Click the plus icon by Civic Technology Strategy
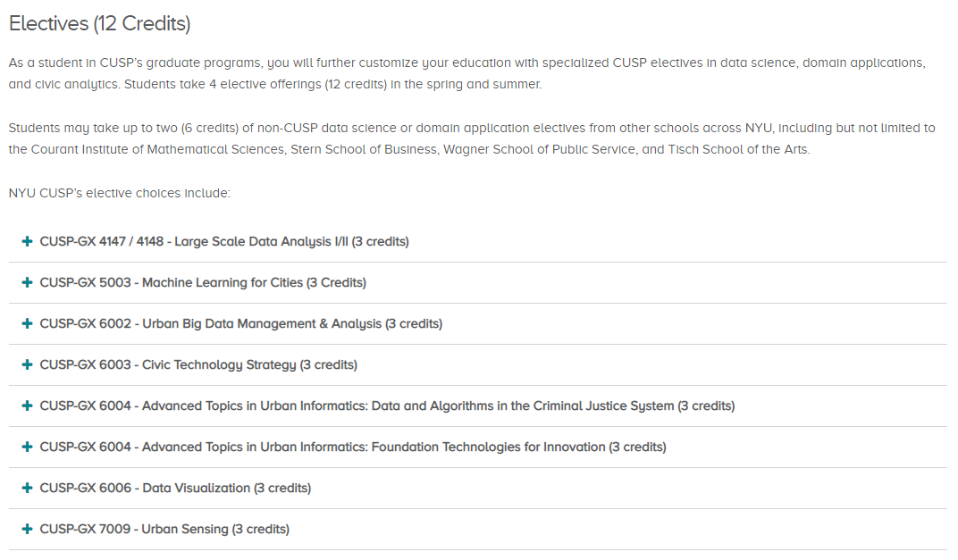Screen dimensions: 958x560 tap(27, 364)
